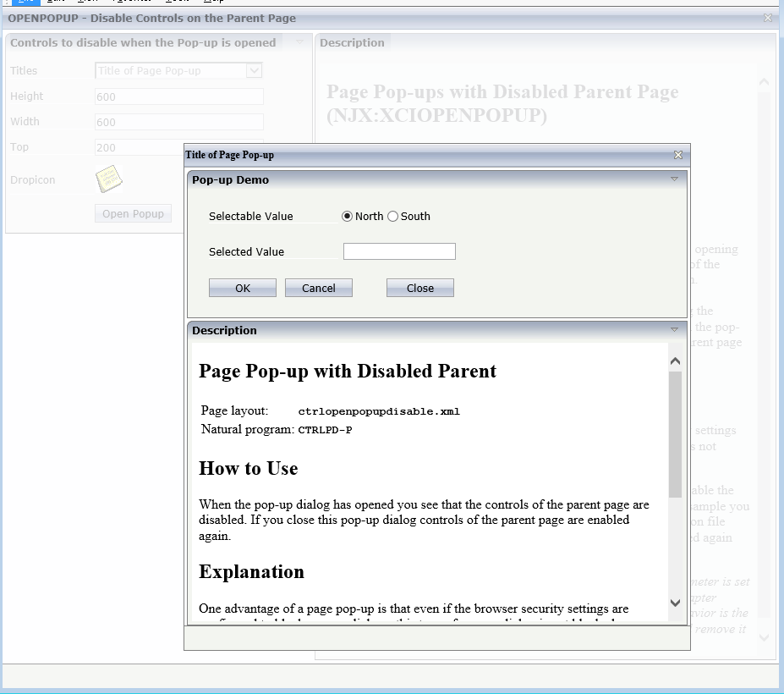Click the Cancel button in the popup
Viewport: 784px width, 694px height.
tap(318, 287)
